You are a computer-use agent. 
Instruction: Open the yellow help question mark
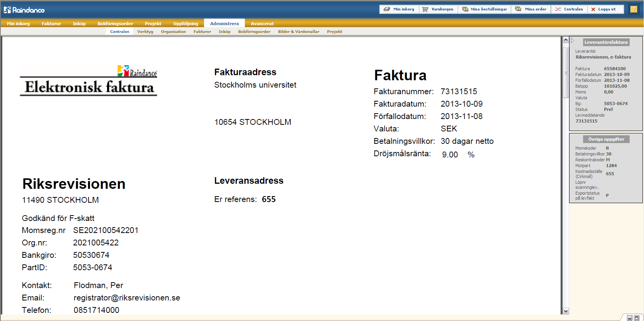click(634, 9)
